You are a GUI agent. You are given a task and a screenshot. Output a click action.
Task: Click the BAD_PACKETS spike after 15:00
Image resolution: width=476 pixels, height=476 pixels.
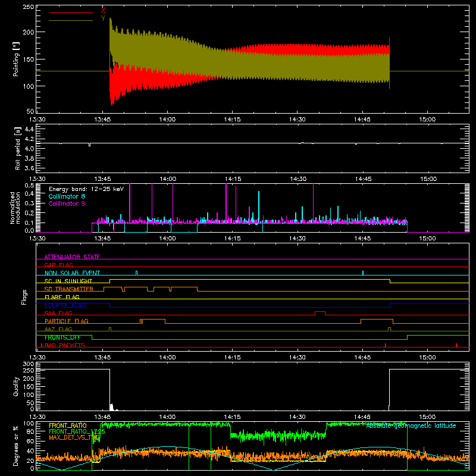[x=456, y=345]
